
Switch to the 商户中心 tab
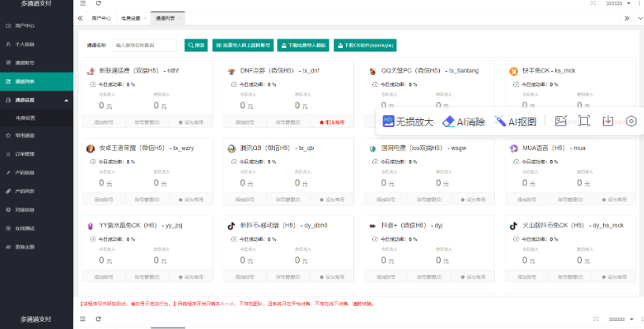pos(101,18)
